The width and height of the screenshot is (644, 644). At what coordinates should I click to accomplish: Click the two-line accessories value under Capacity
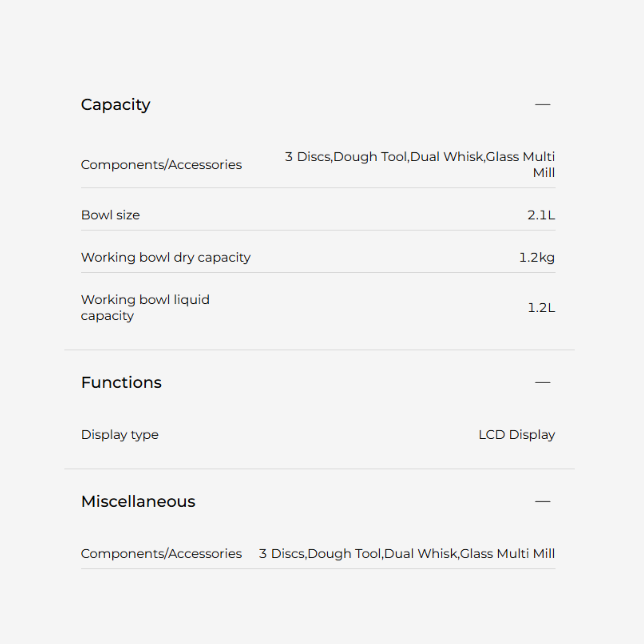[x=419, y=164]
